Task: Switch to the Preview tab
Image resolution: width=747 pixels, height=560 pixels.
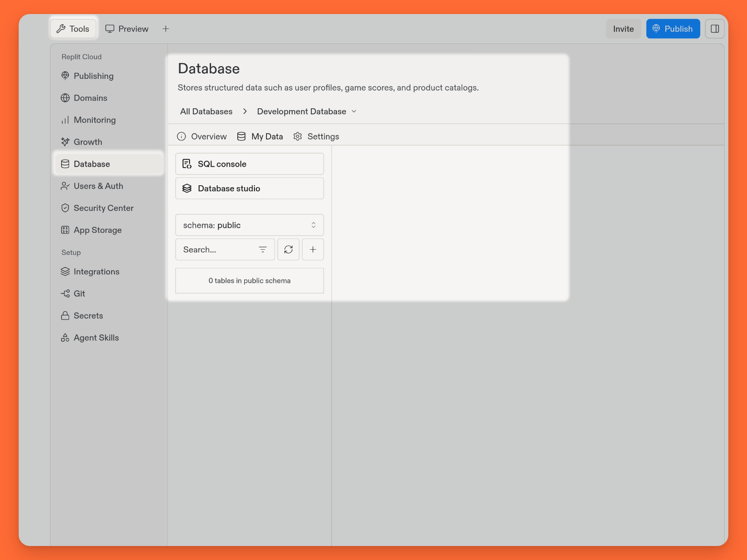Action: [x=127, y=29]
